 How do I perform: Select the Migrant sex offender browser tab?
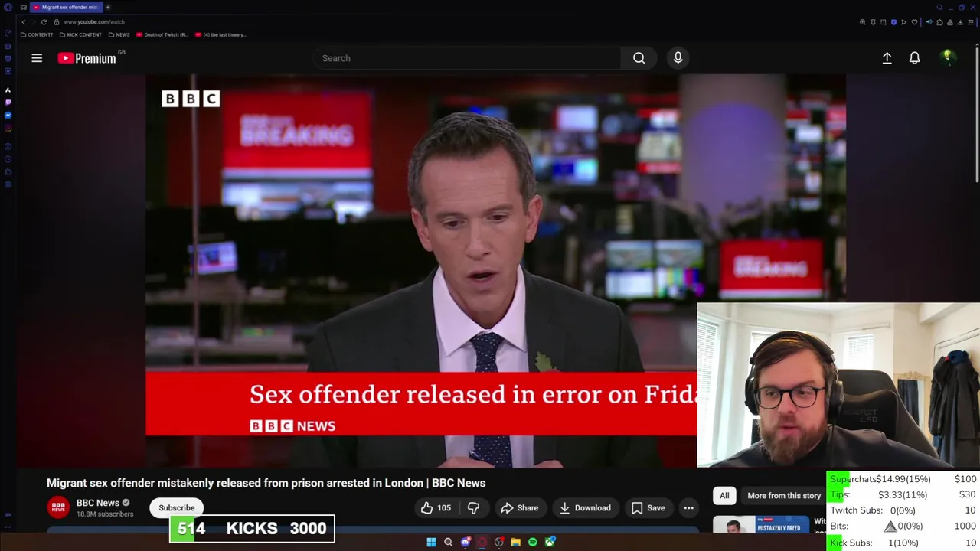coord(66,7)
